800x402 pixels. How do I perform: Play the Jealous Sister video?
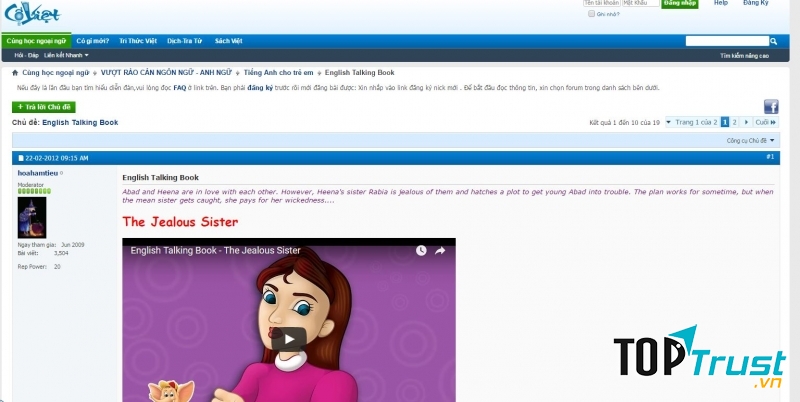coord(289,339)
